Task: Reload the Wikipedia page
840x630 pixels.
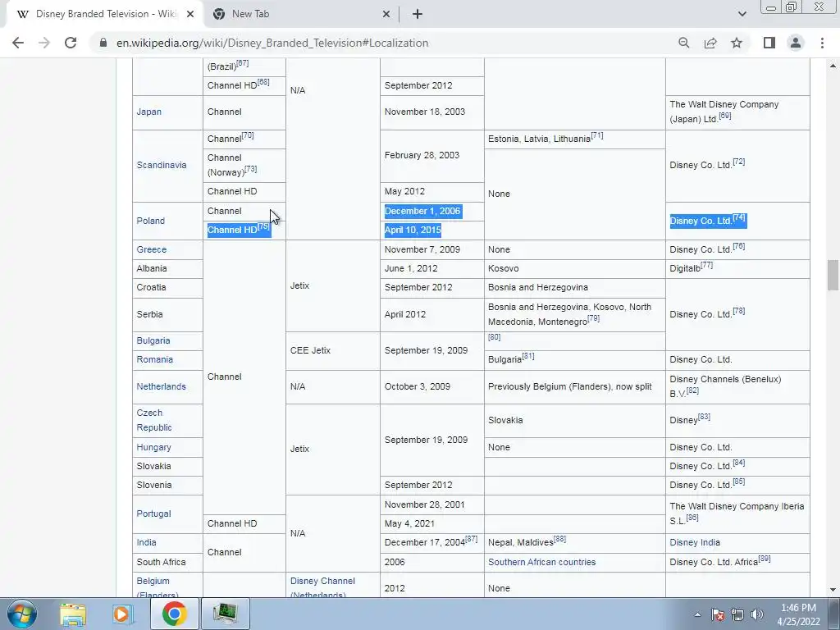Action: (71, 43)
